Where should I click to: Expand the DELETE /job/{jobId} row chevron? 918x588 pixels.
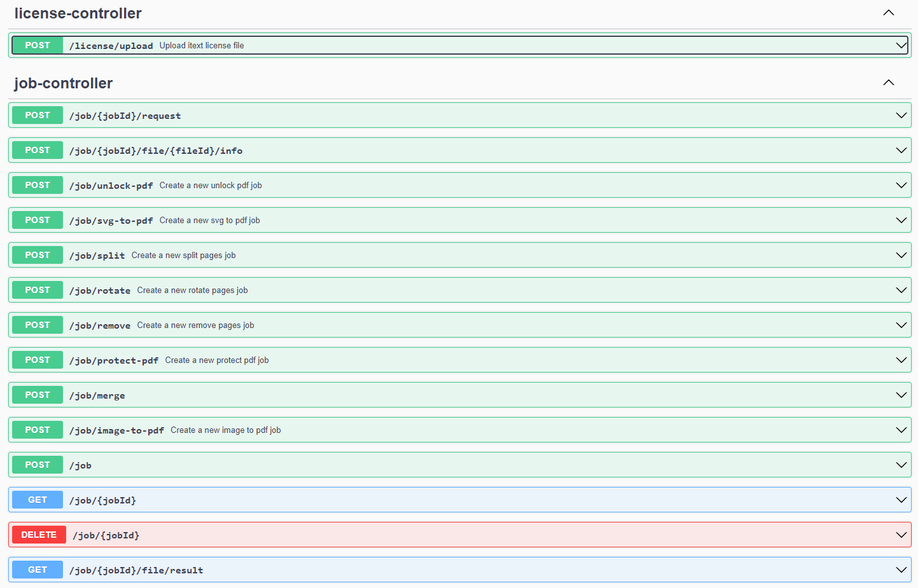(901, 535)
